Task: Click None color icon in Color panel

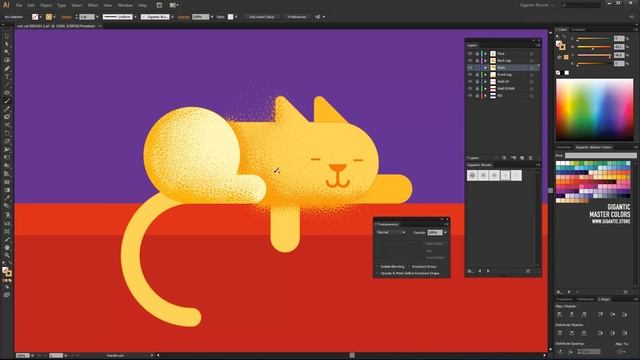Action: pyautogui.click(x=558, y=73)
